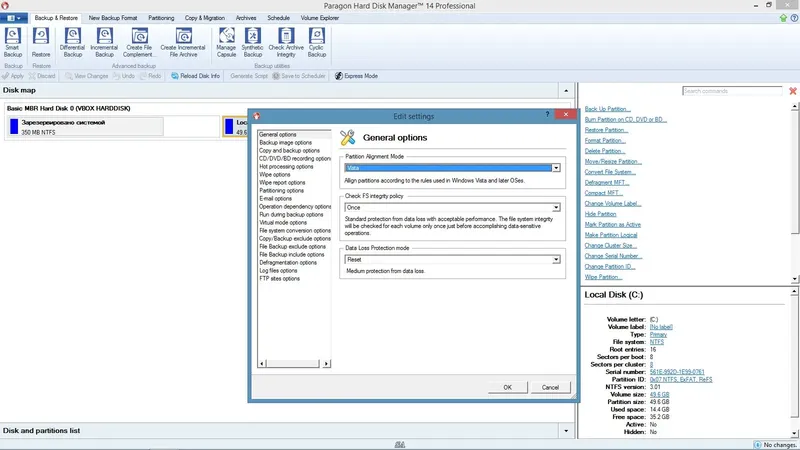The height and width of the screenshot is (450, 800).
Task: Open help via blue question mark icon
Action: (x=794, y=18)
